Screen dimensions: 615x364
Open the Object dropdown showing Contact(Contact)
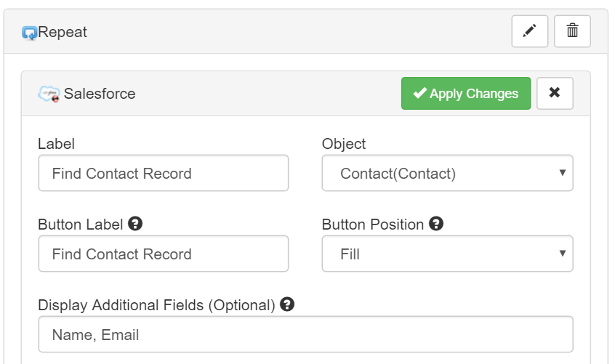448,173
